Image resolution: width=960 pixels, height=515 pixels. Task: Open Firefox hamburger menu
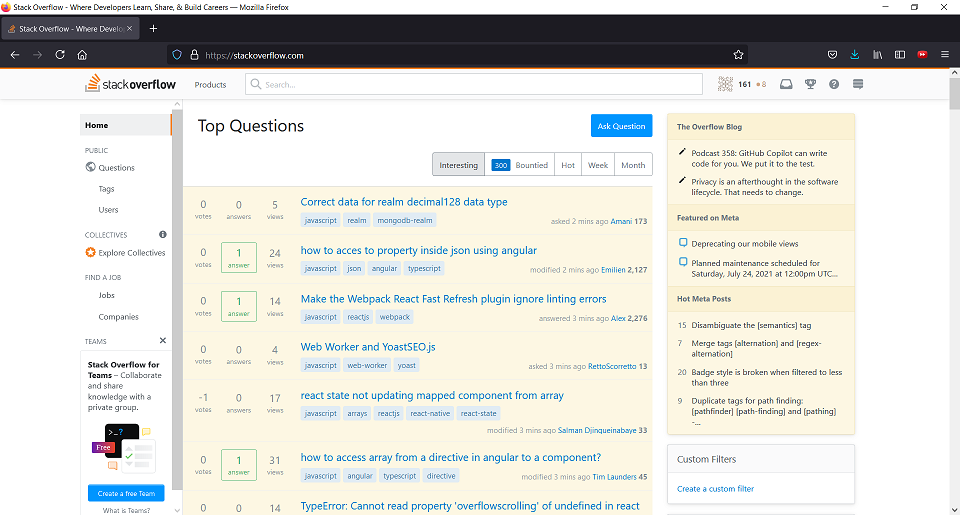[945, 55]
